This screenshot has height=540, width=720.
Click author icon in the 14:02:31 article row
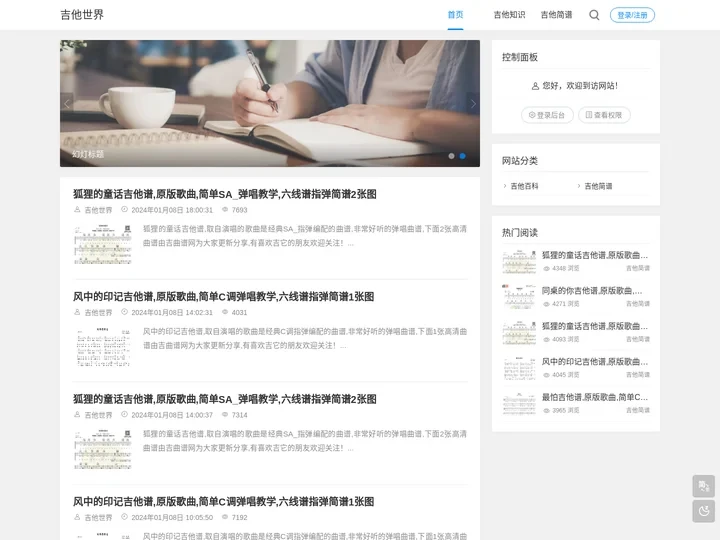77,312
